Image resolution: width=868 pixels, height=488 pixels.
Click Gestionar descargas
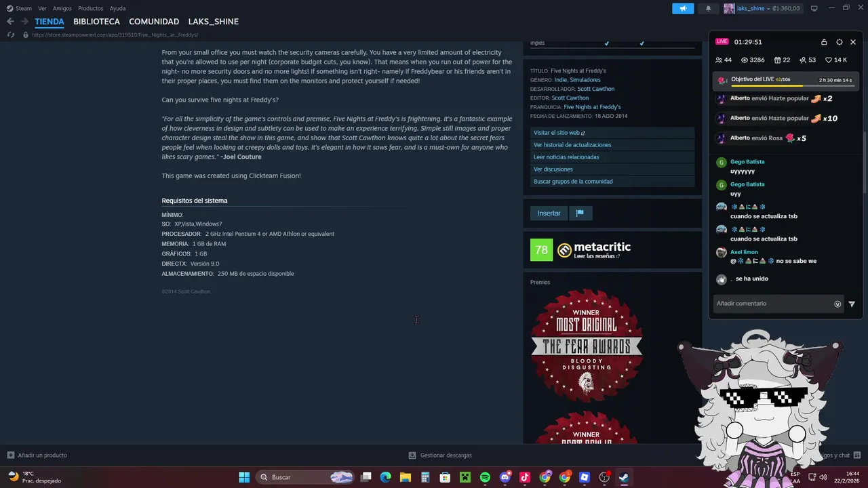[440, 455]
